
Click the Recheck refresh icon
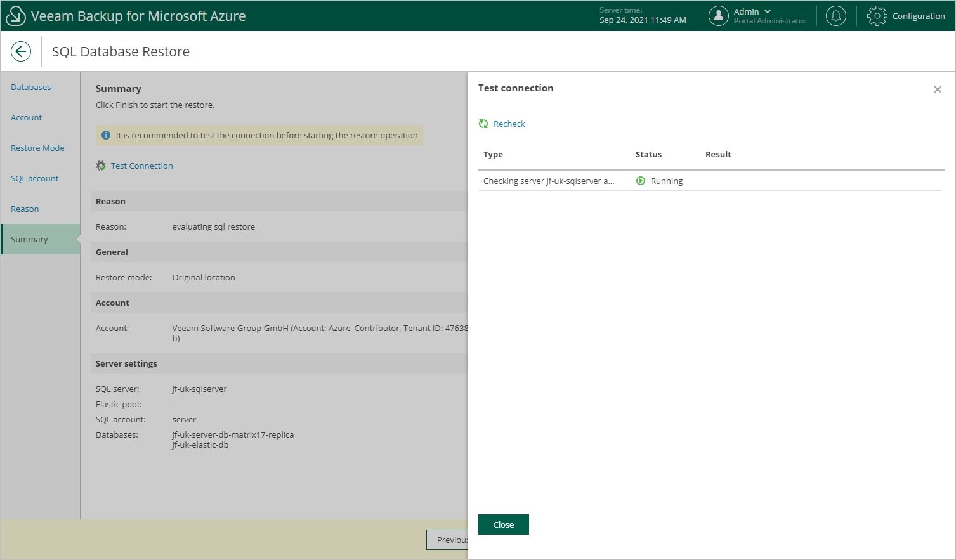point(483,124)
